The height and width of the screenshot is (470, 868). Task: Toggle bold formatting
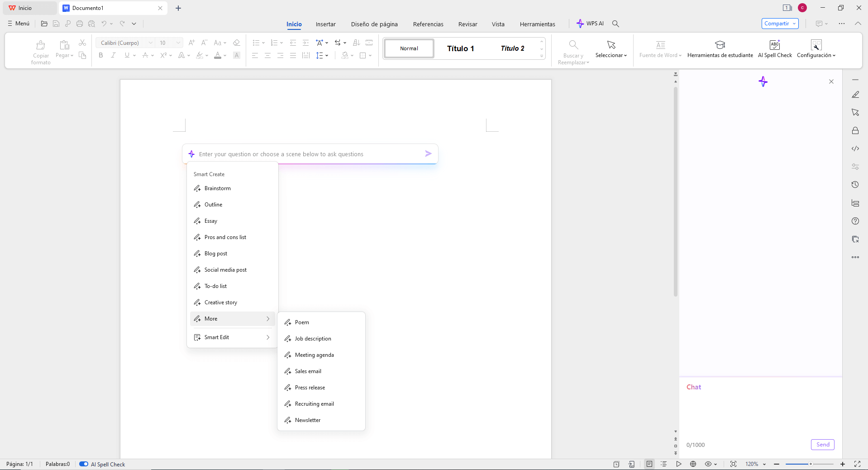[101, 55]
